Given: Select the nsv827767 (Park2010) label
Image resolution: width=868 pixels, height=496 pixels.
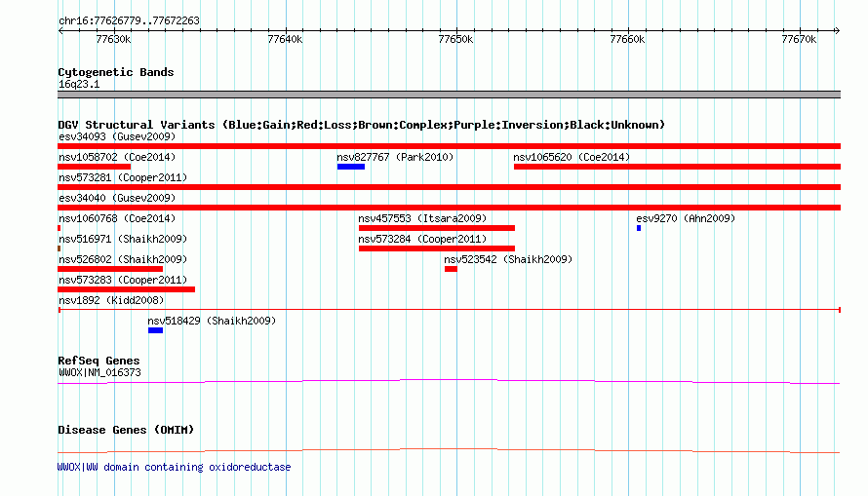Looking at the screenshot, I should (x=395, y=157).
